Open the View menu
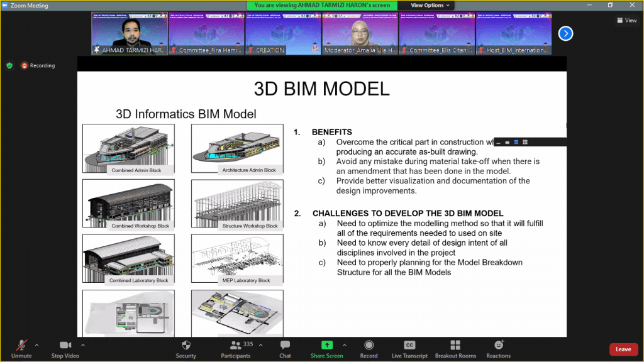Image resolution: width=644 pixels, height=362 pixels. [626, 19]
